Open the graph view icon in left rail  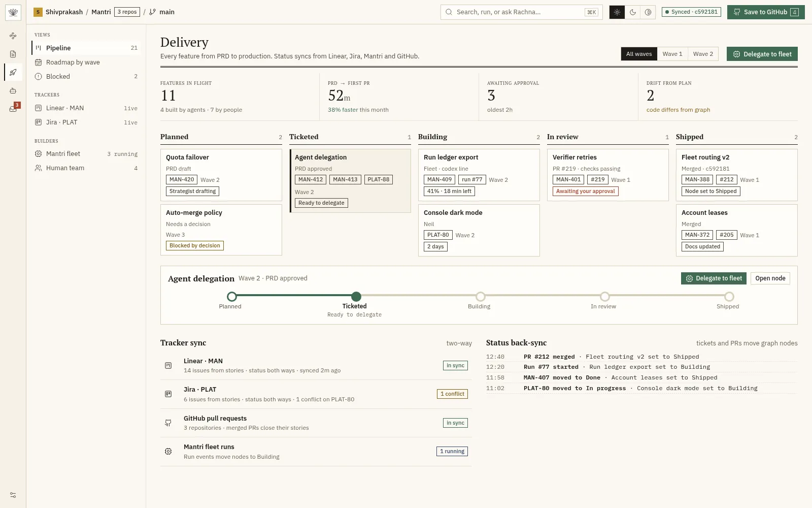click(13, 36)
